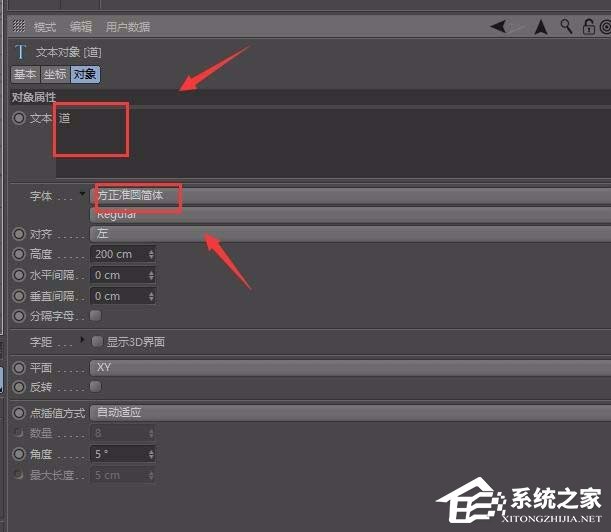Click the grip dots icon beside 模式
611x532 pixels.
click(x=19, y=26)
